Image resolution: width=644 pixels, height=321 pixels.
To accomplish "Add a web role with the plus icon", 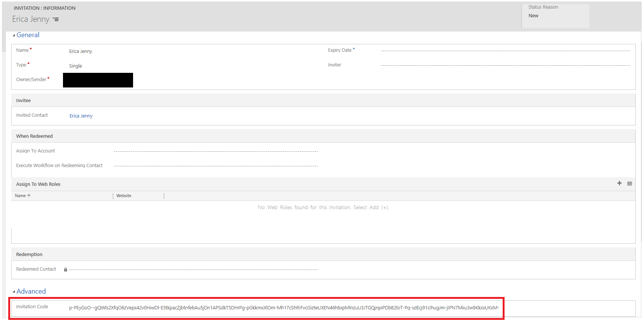I will coord(619,183).
